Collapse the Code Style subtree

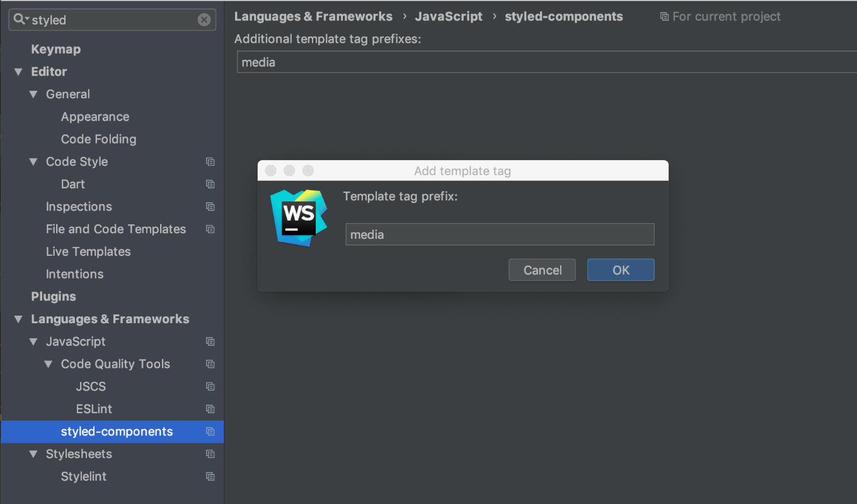click(x=33, y=162)
